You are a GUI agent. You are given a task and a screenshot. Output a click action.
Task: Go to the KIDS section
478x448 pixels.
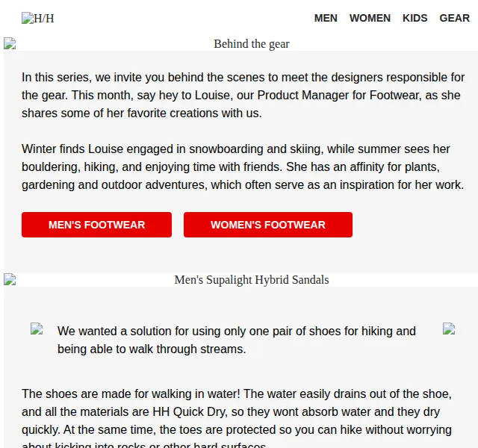coord(415,18)
